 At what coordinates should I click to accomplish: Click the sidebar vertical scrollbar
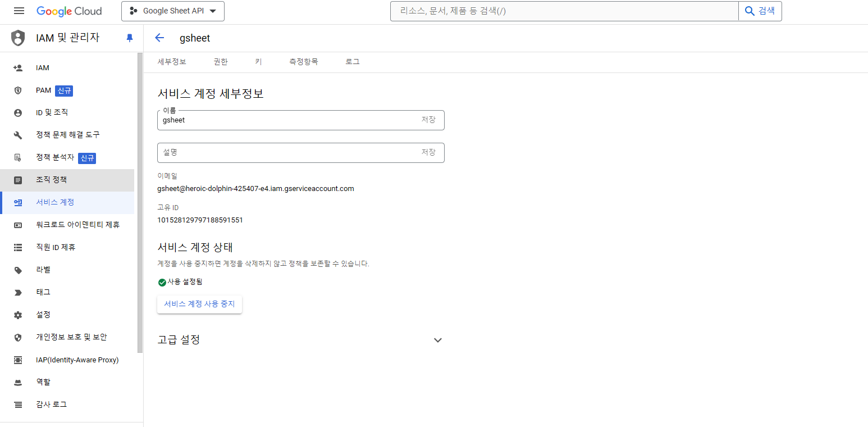click(x=140, y=202)
